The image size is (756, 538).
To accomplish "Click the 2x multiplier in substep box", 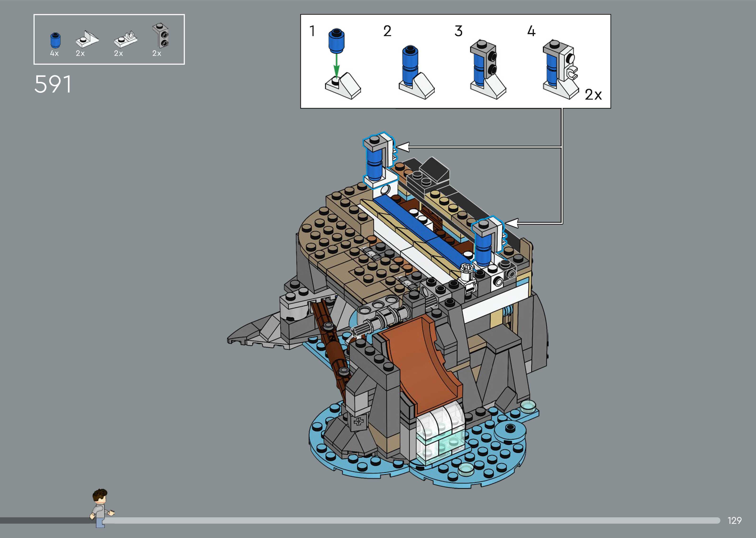I will (x=593, y=95).
